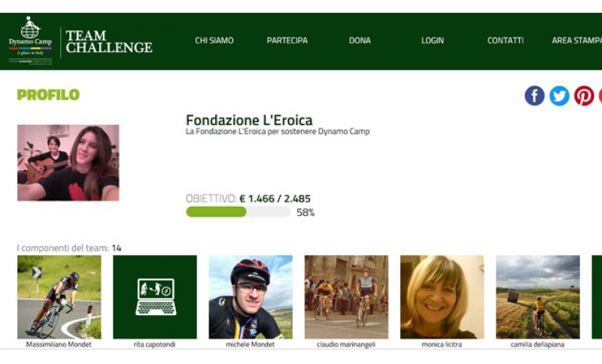Select Dona in the navigation bar

(360, 41)
